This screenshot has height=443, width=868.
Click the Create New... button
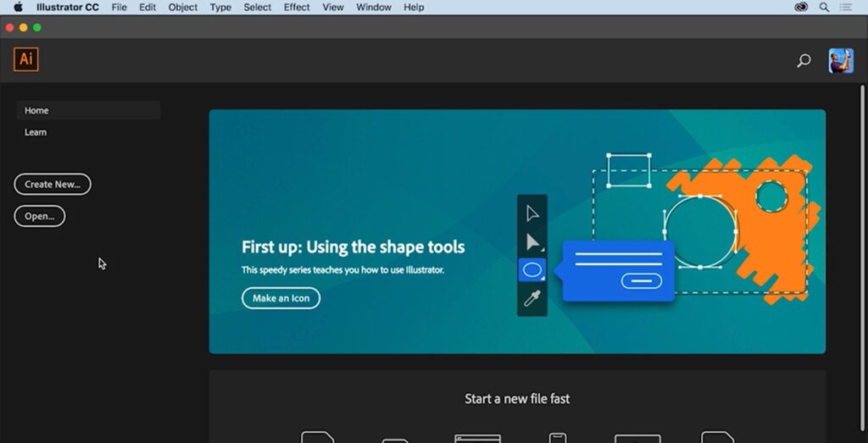tap(53, 184)
